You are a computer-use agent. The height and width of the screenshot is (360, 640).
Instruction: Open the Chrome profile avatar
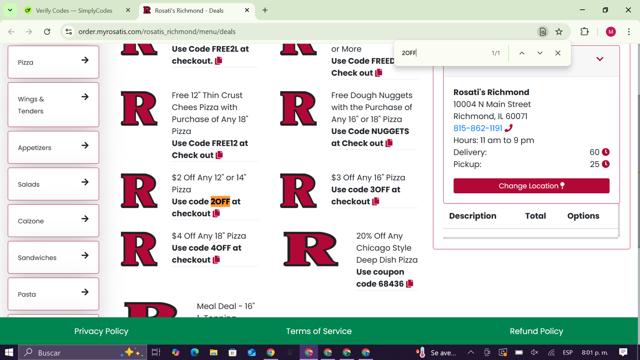(x=611, y=31)
